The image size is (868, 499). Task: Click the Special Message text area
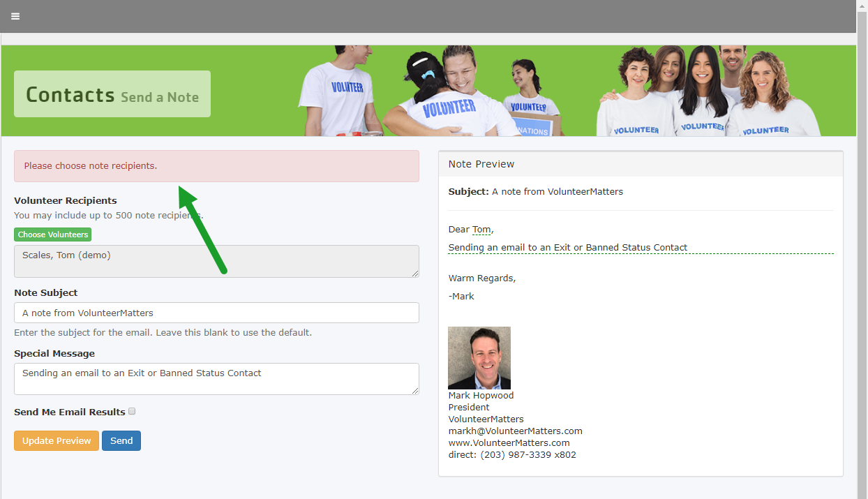pyautogui.click(x=216, y=379)
